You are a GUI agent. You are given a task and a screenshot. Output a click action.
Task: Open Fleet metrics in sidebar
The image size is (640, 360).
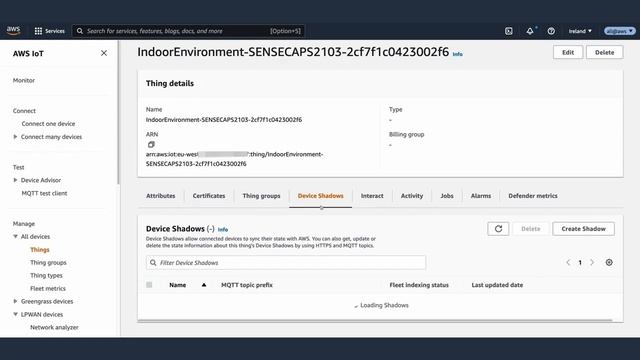pos(48,289)
